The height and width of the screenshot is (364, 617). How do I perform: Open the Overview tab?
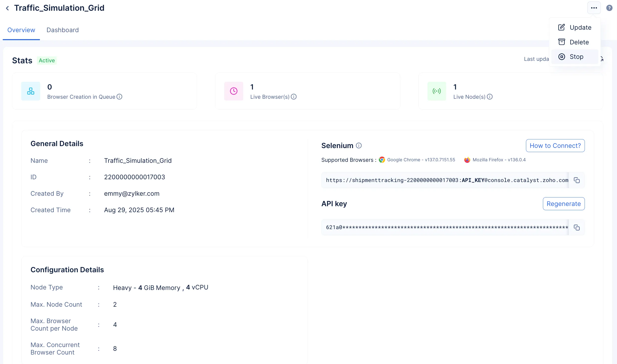click(x=21, y=30)
